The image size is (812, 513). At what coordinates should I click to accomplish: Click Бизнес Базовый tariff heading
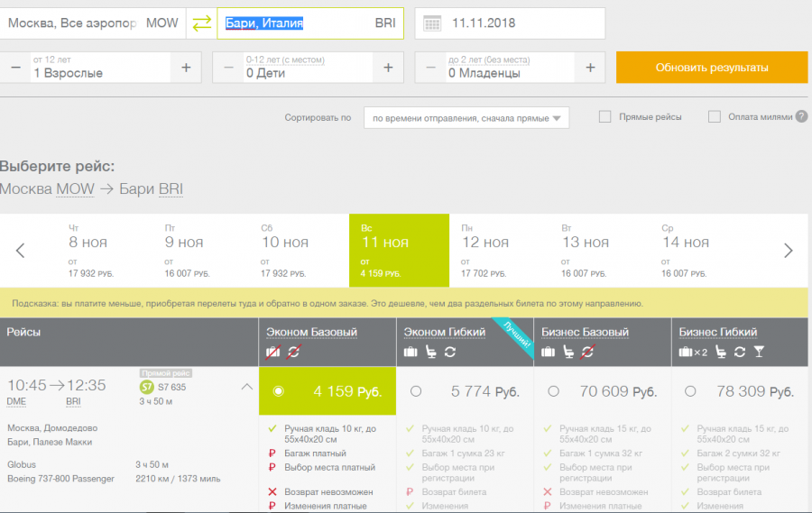coord(586,332)
